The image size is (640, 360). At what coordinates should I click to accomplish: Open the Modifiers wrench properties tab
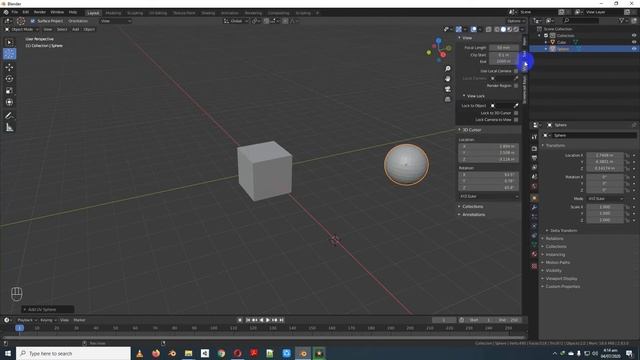point(534,208)
